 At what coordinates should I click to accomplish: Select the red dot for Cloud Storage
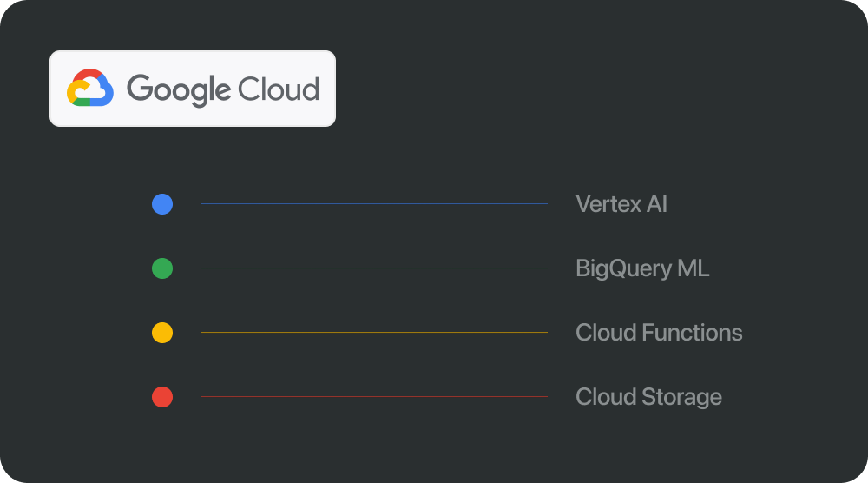tap(162, 397)
